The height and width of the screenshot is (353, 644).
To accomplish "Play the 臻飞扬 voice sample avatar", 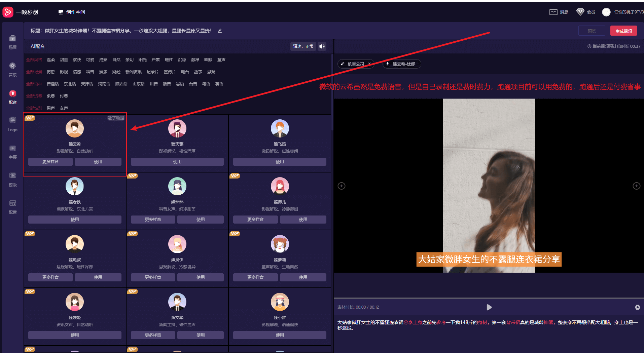I will [x=280, y=128].
